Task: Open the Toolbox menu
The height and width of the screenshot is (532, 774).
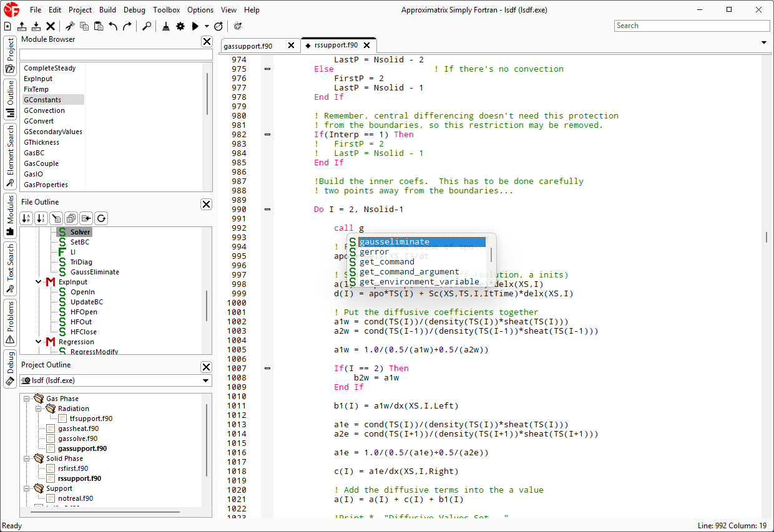Action: click(x=167, y=10)
